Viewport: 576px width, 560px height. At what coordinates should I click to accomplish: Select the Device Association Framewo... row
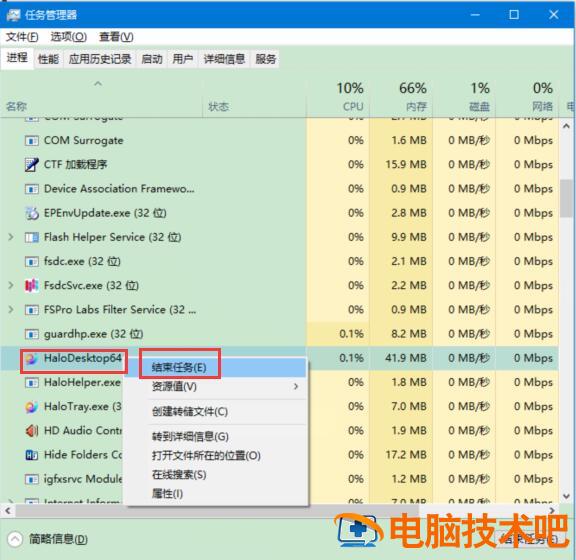279,189
